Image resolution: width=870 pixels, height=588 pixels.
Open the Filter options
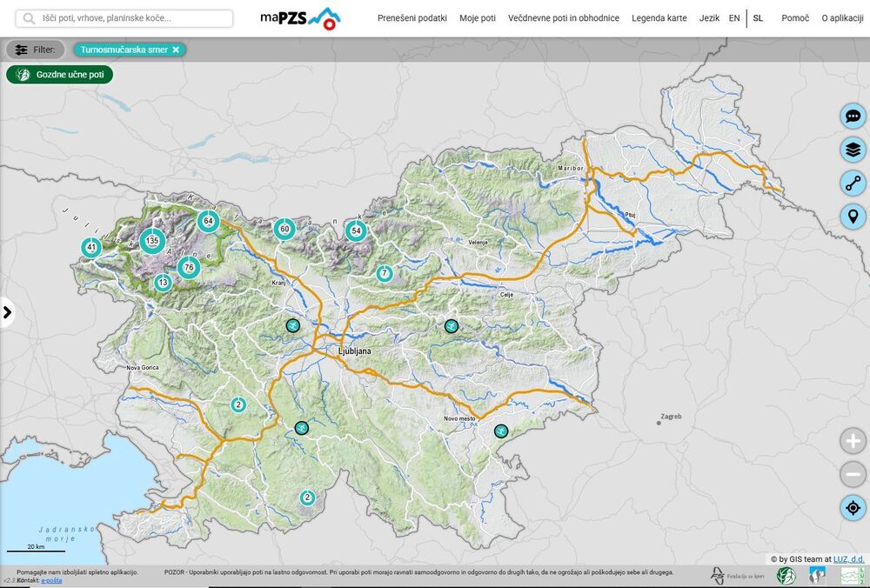click(x=36, y=50)
